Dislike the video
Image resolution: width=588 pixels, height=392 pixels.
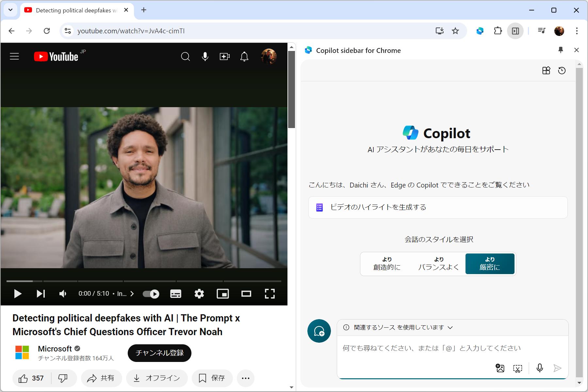pyautogui.click(x=63, y=378)
